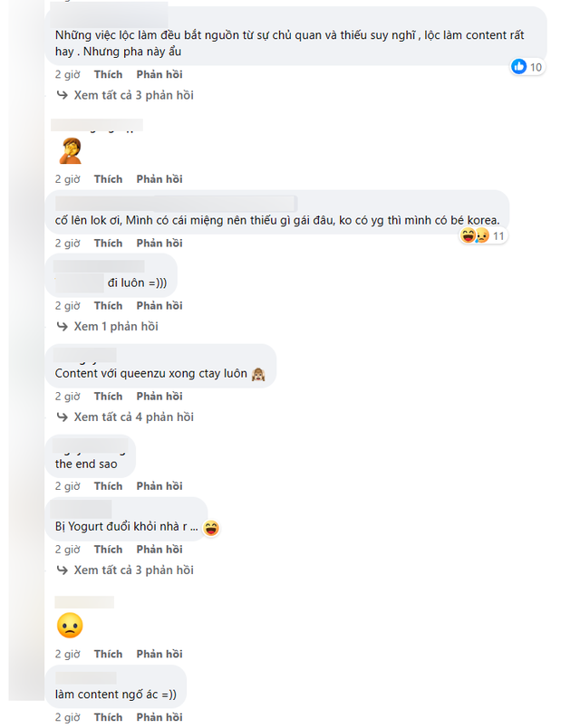This screenshot has height=728, width=580.
Task: Open the haha and sad reactions on the "cố lên lok ơi" comment
Action: click(473, 236)
